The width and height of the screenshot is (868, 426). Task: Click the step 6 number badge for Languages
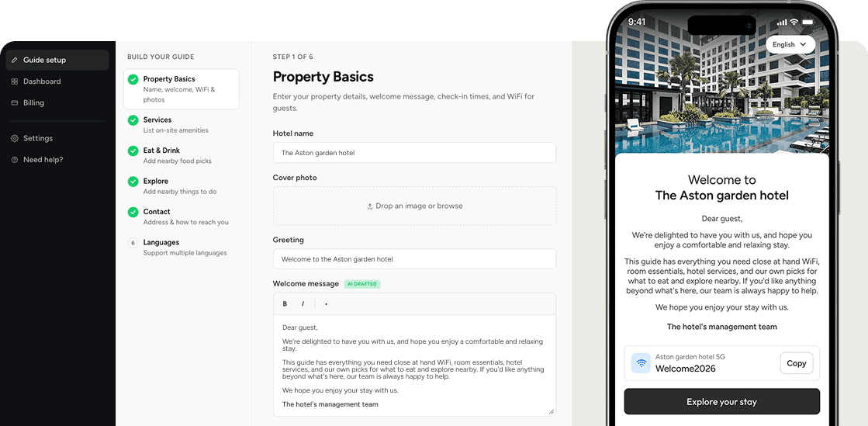(133, 243)
